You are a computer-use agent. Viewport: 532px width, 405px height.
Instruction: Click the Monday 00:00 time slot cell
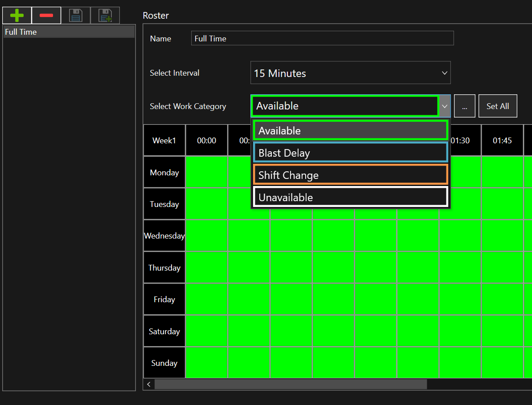206,172
